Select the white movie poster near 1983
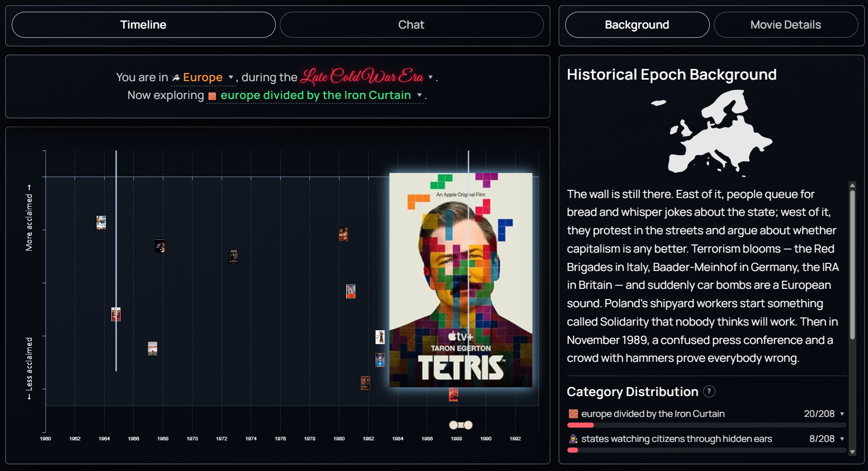Image resolution: width=868 pixels, height=471 pixels. pyautogui.click(x=380, y=337)
